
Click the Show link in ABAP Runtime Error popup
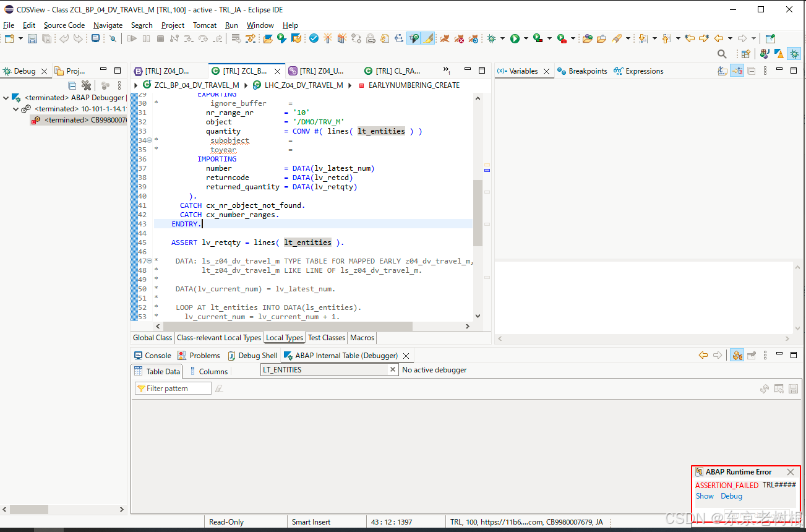coord(705,496)
